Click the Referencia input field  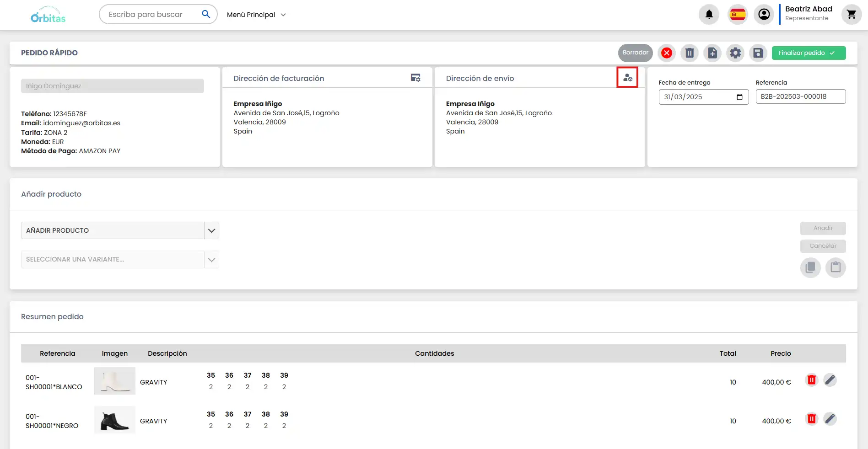(800, 96)
